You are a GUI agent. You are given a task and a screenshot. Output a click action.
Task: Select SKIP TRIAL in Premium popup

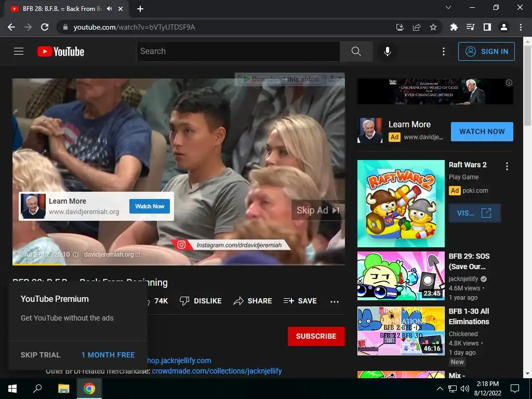point(41,355)
